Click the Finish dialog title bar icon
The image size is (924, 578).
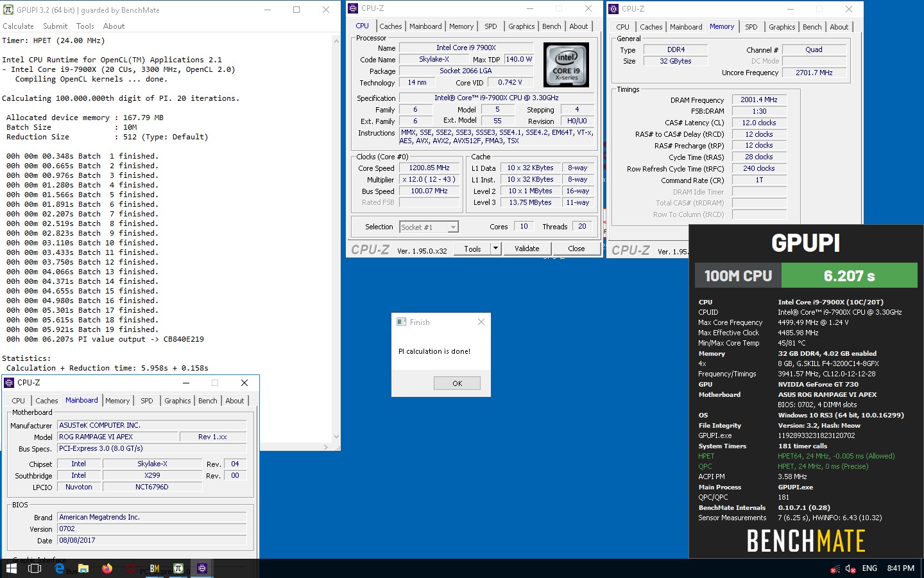tap(402, 322)
